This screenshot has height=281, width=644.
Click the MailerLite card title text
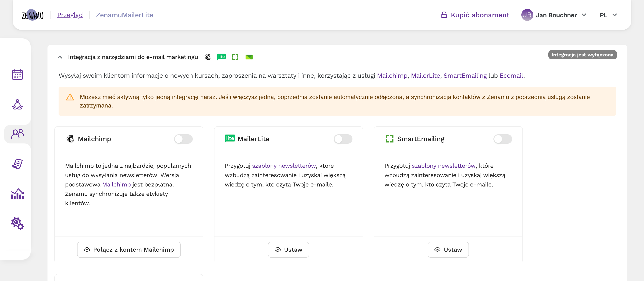pyautogui.click(x=253, y=139)
